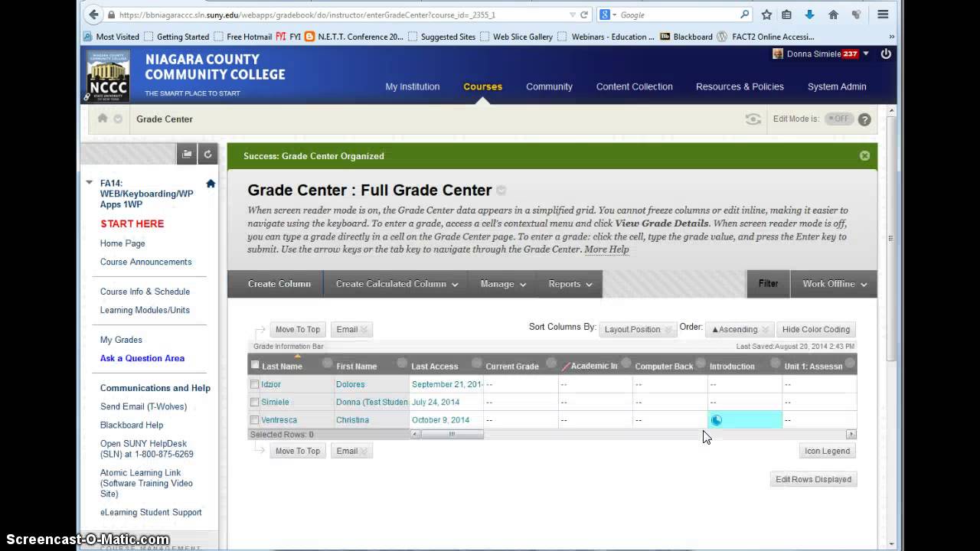This screenshot has height=551, width=980.
Task: Open Resources & Policies tab
Action: [x=740, y=86]
